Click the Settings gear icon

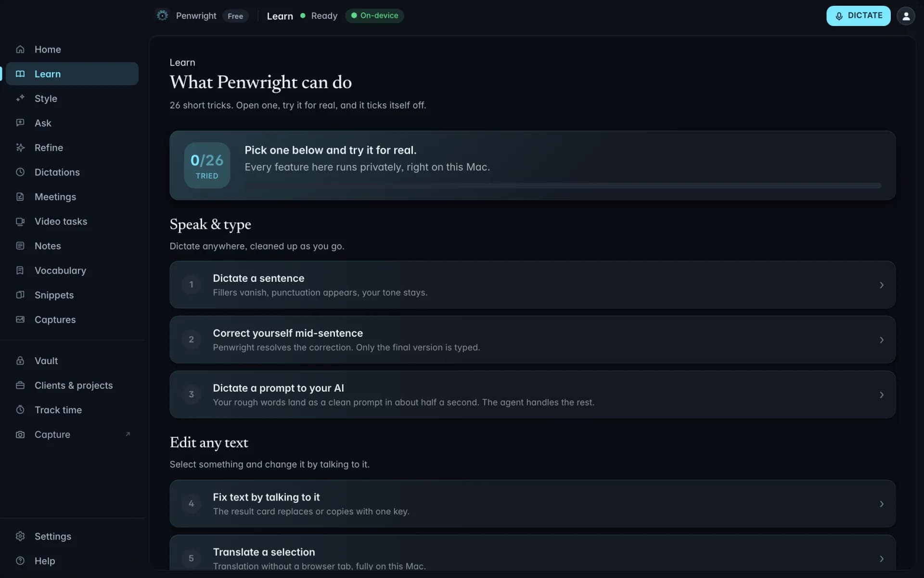(20, 536)
